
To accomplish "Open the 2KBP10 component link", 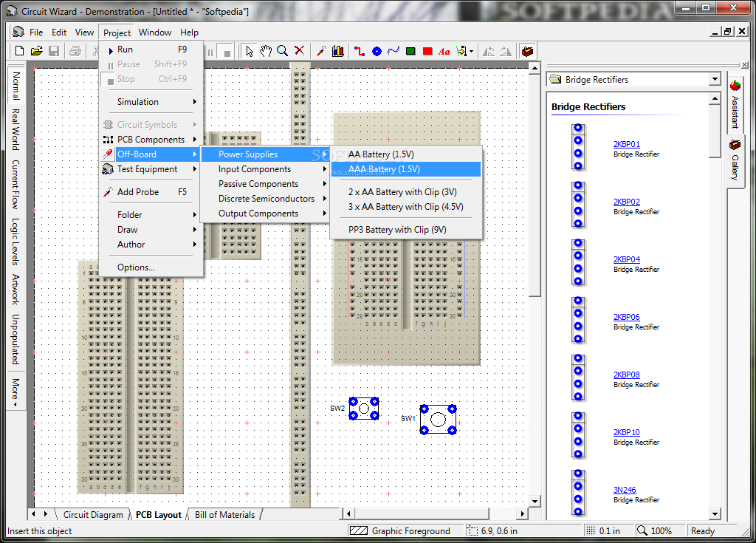I will coord(626,432).
